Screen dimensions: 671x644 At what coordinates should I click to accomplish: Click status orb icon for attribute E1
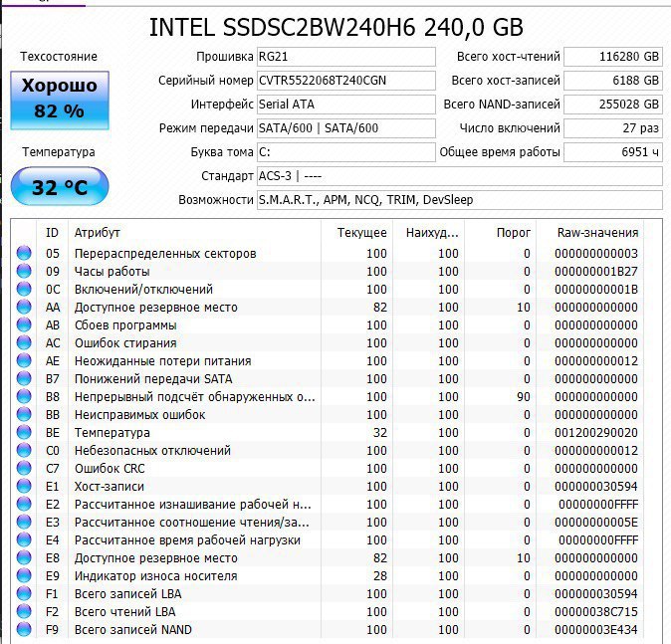[x=24, y=486]
